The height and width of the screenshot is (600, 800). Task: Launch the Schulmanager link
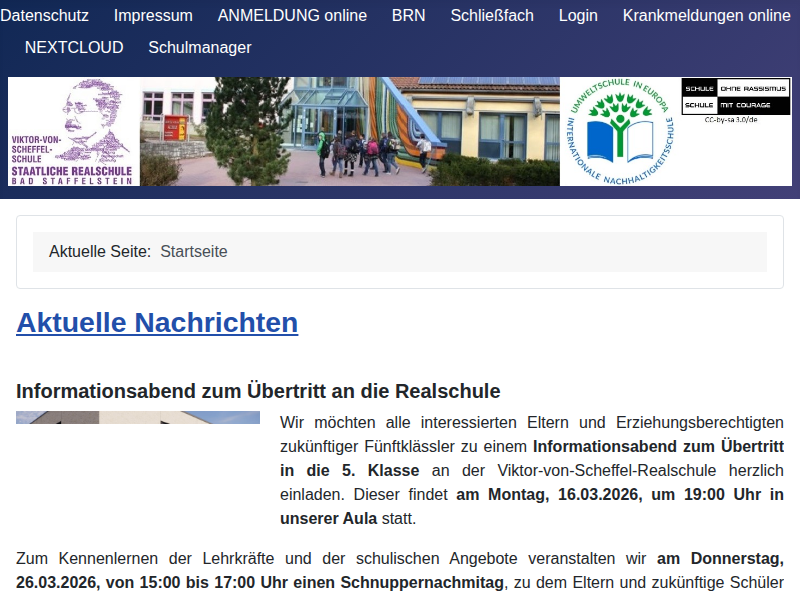tap(200, 48)
